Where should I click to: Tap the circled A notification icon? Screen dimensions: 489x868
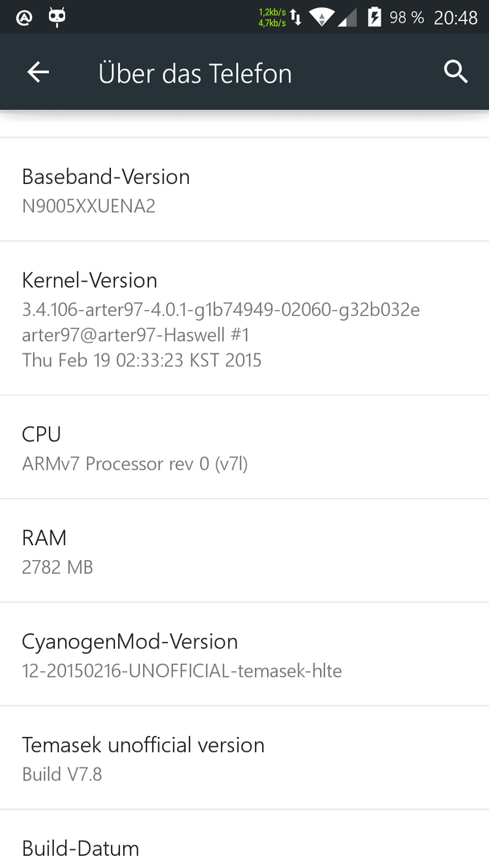24,18
